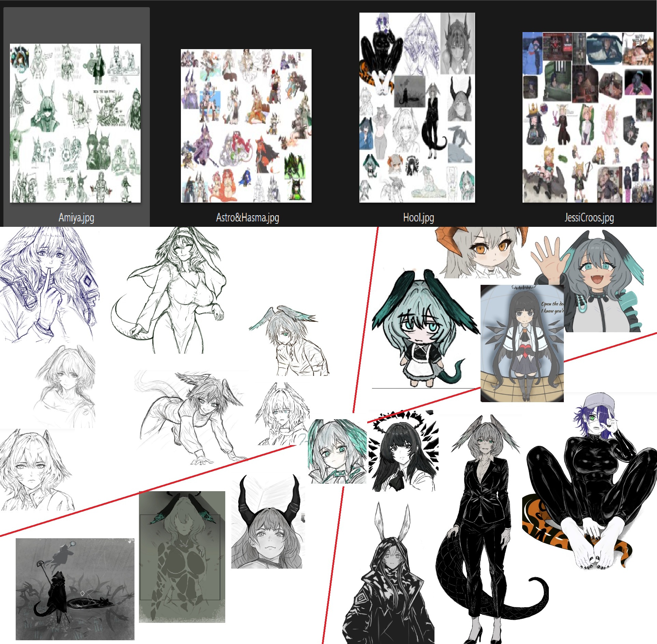
Task: Open the JessiCroos.jpg thumbnail
Action: [x=588, y=117]
